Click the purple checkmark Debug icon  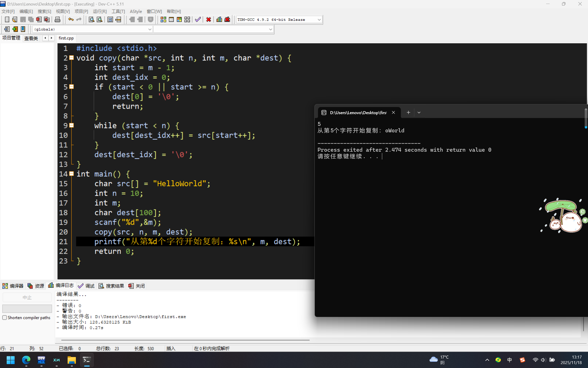tap(198, 20)
